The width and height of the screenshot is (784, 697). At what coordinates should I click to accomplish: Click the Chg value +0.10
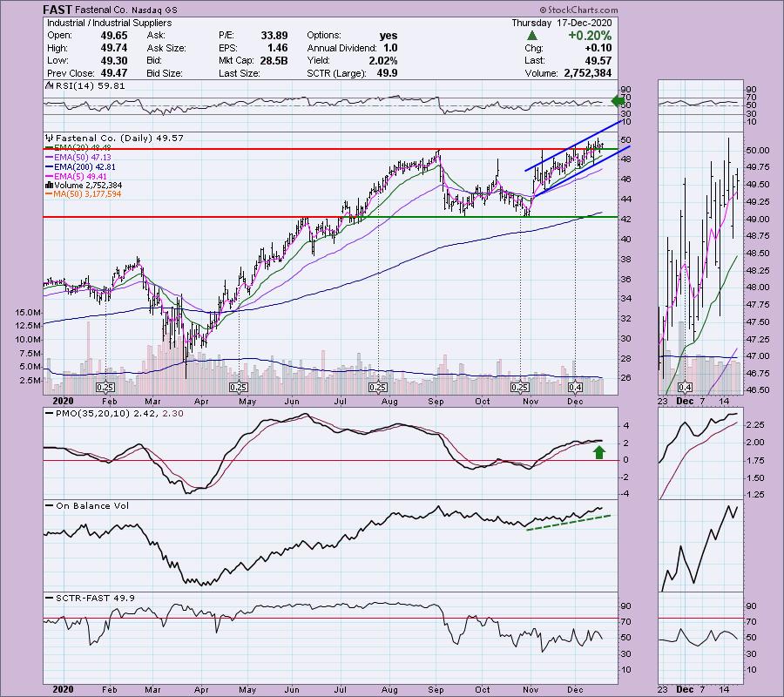[x=598, y=48]
